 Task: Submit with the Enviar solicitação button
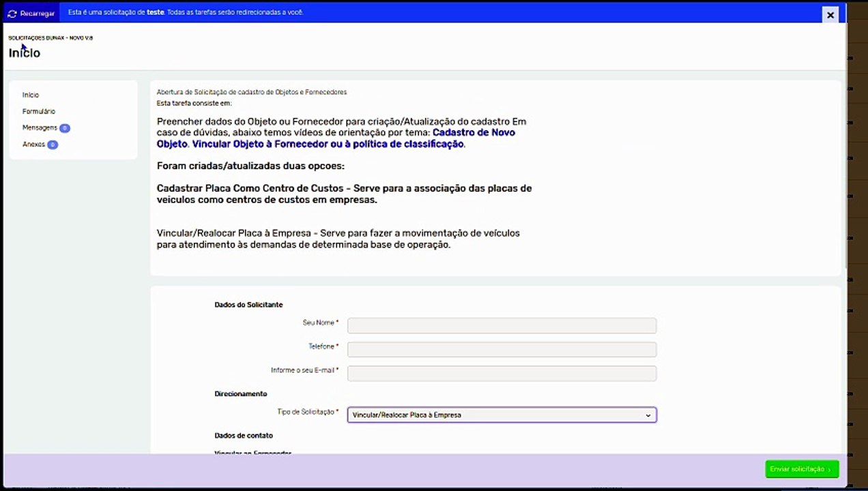[x=802, y=469]
